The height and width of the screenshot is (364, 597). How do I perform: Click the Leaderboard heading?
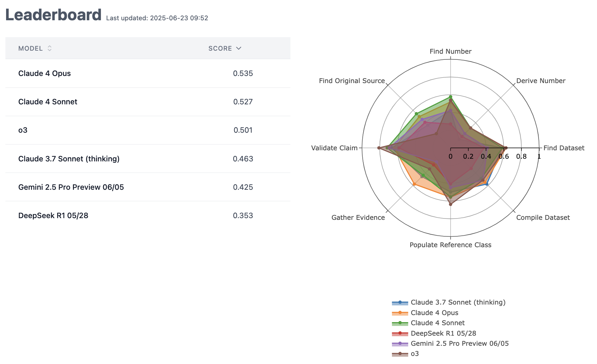point(53,15)
